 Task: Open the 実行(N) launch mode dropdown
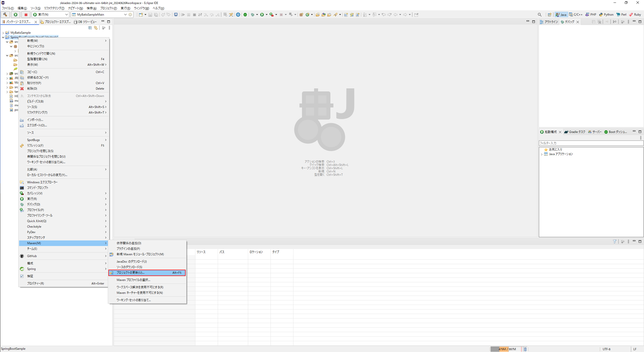pyautogui.click(x=66, y=15)
